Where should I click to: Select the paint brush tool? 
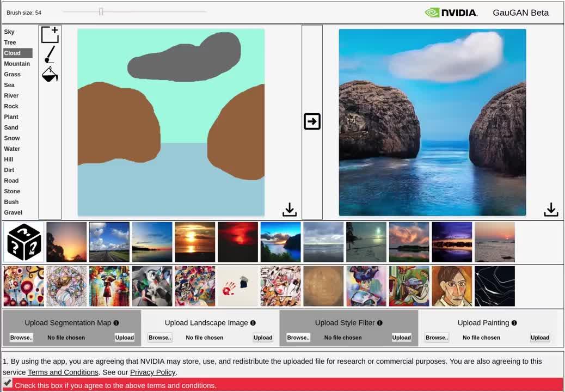[50, 54]
